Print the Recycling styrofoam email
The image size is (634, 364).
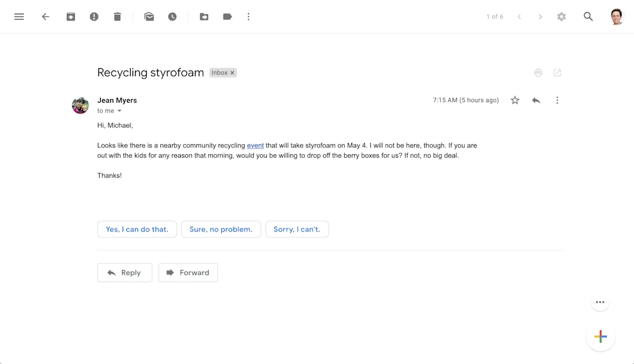[x=538, y=72]
